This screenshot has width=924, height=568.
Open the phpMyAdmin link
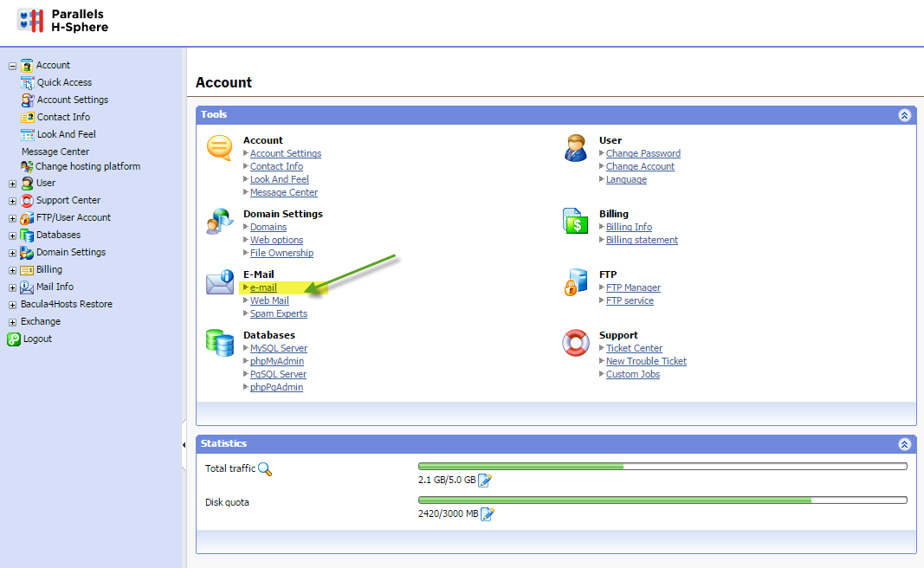pyautogui.click(x=277, y=361)
